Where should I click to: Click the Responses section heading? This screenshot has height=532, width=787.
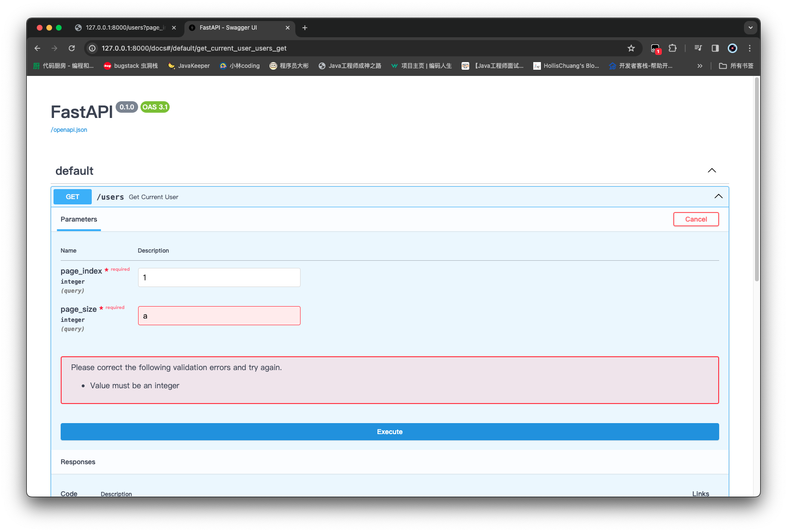(78, 462)
